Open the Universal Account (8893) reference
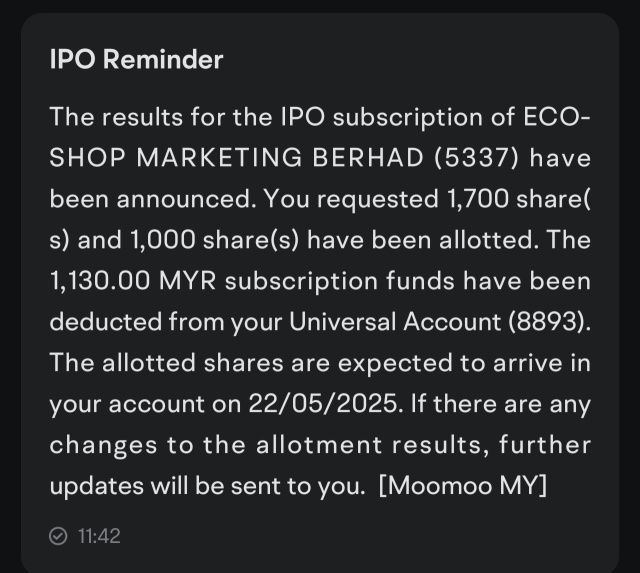 [x=440, y=322]
